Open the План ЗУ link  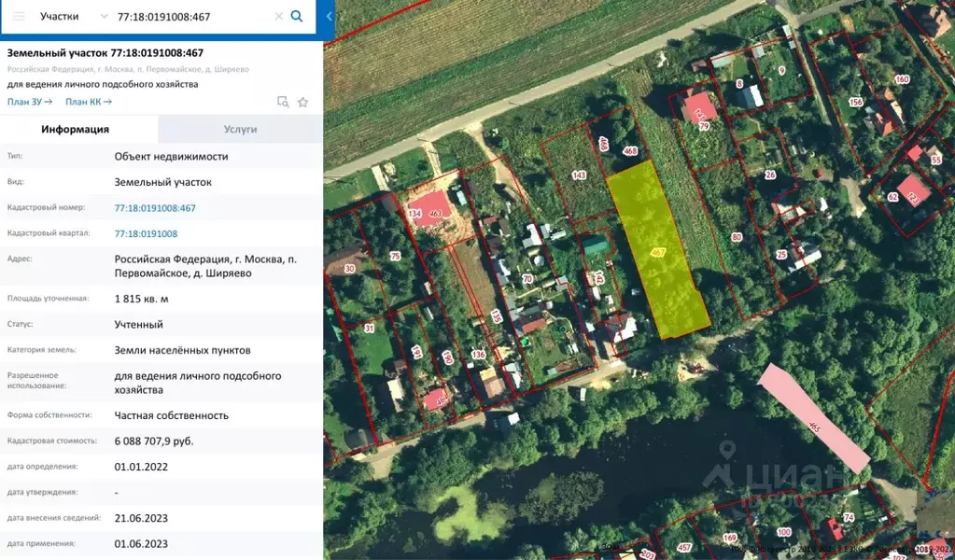pos(29,102)
